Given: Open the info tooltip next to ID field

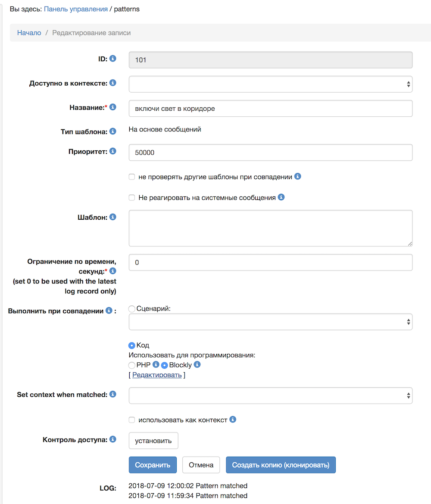Looking at the screenshot, I should click(x=112, y=59).
